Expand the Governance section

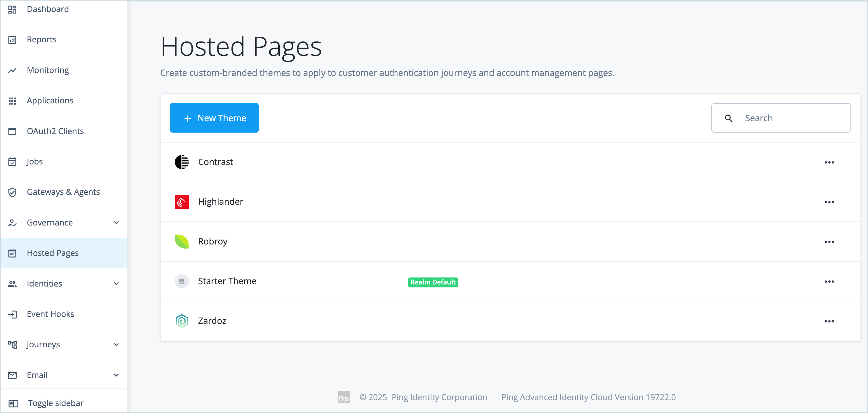tap(116, 223)
